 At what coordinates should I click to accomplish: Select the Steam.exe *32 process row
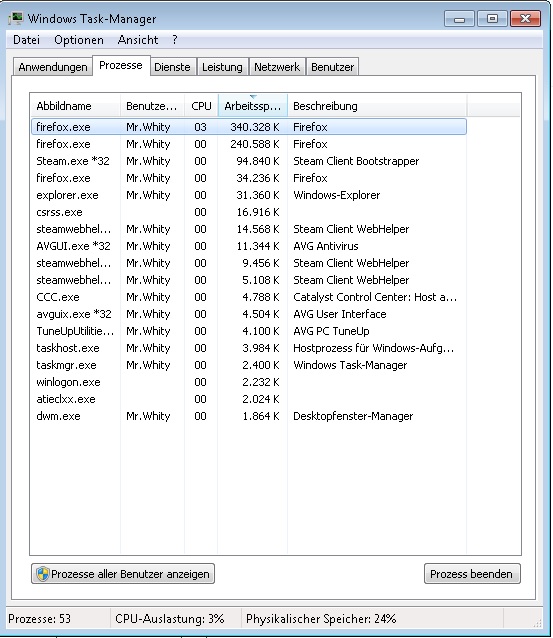coord(249,161)
